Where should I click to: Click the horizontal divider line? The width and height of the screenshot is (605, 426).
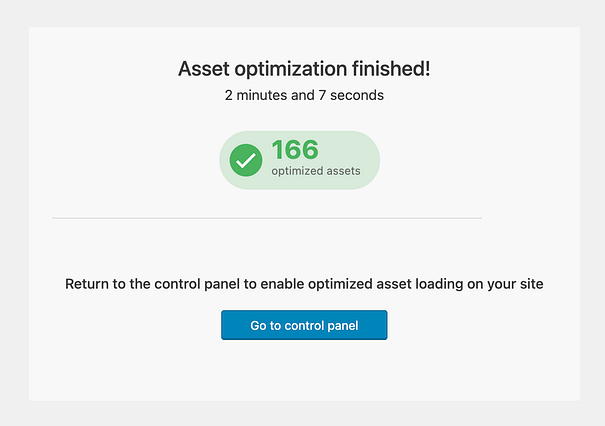click(x=267, y=217)
